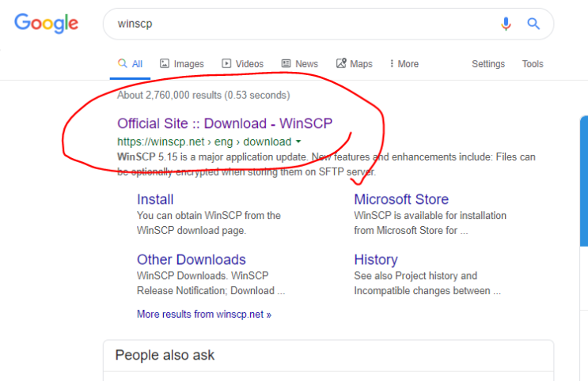Open the Tools menu

[x=533, y=64]
